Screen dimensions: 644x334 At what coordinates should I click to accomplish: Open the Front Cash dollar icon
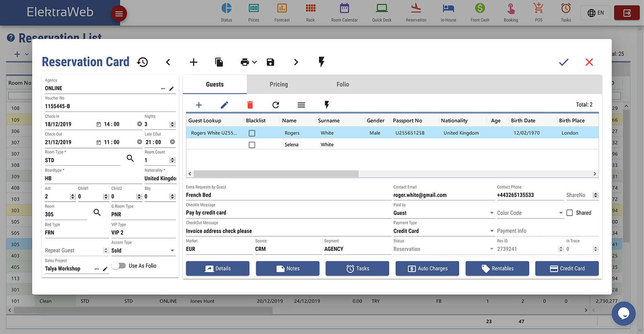480,8
